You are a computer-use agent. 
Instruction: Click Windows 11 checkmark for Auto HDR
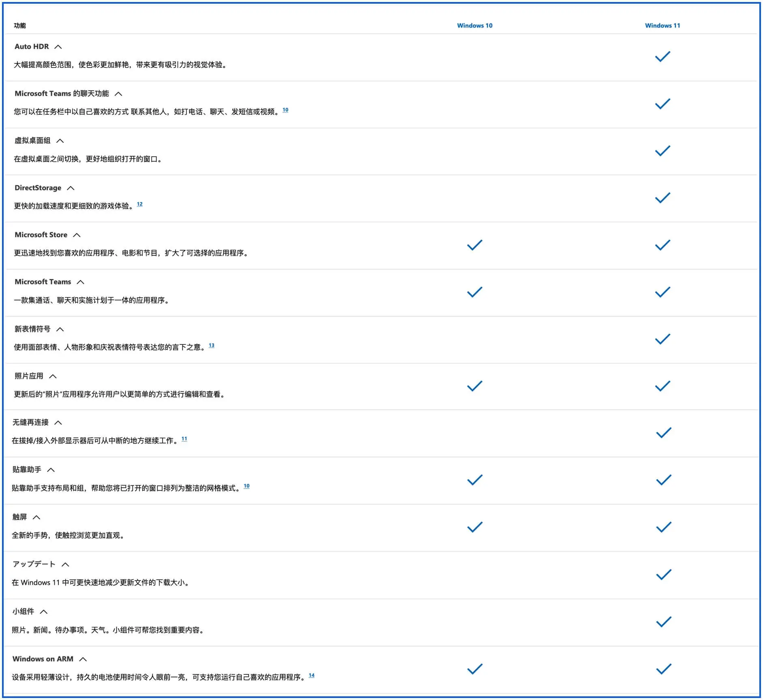pyautogui.click(x=662, y=57)
